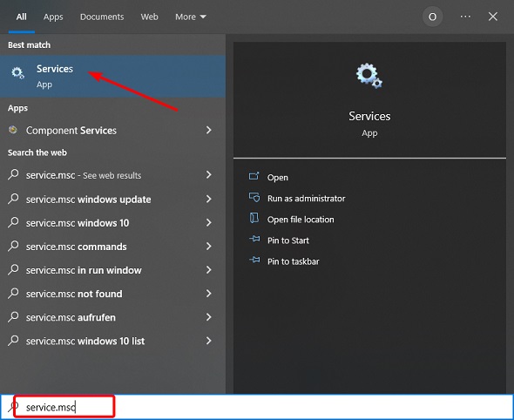Image resolution: width=514 pixels, height=420 pixels.
Task: Select Pin to taskbar
Action: click(293, 261)
